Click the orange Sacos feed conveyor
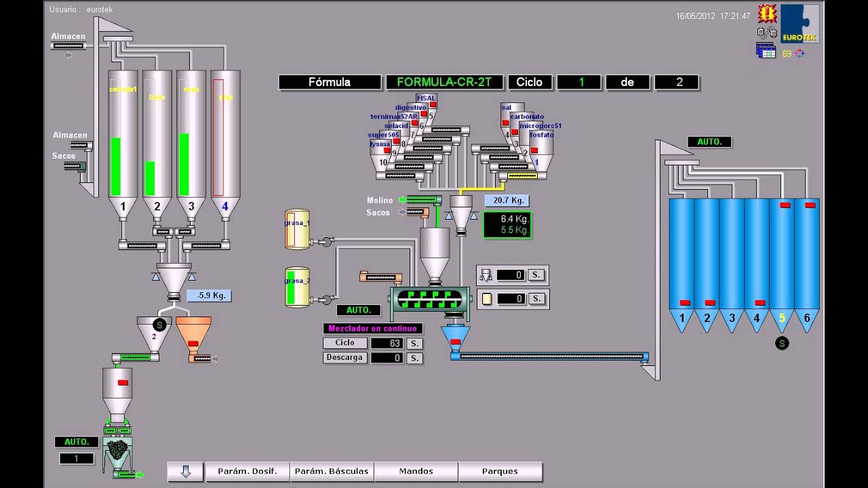The image size is (868, 488). click(x=418, y=213)
